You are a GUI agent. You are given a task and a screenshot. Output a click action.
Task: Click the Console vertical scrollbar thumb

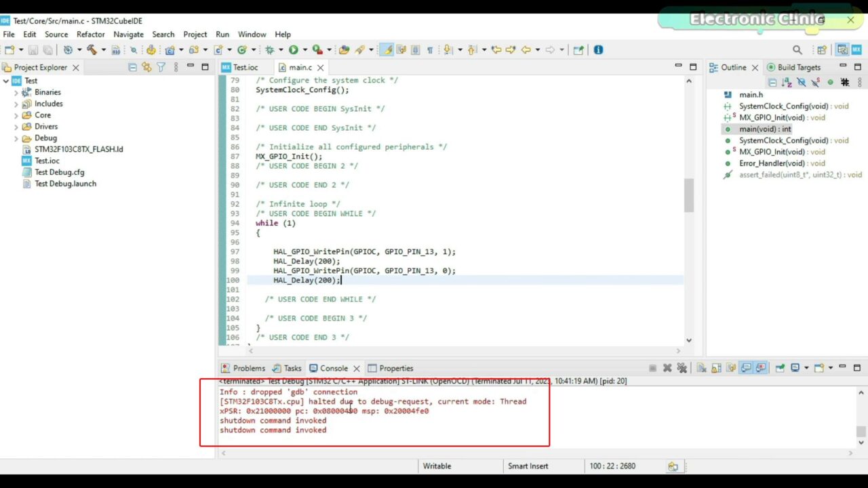pos(861,431)
